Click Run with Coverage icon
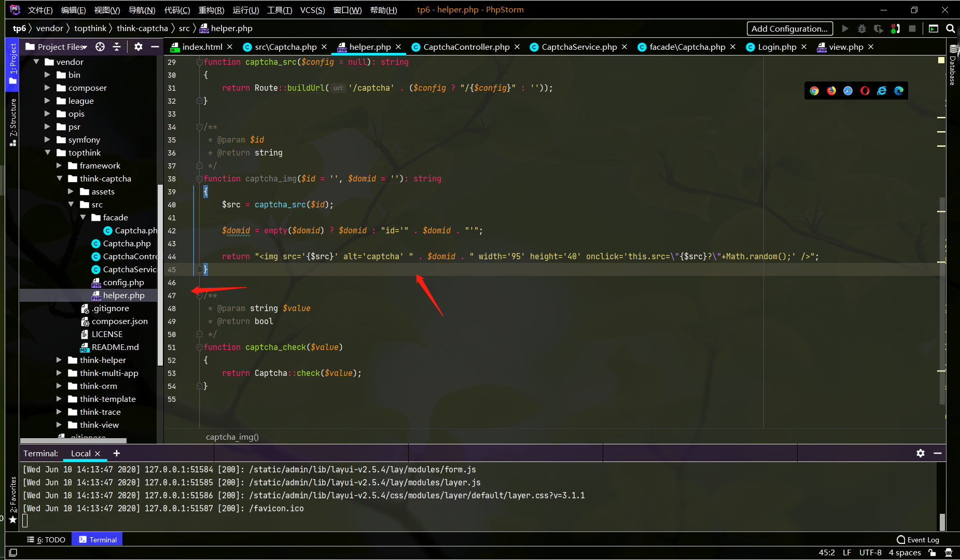The height and width of the screenshot is (560, 960). coord(878,29)
